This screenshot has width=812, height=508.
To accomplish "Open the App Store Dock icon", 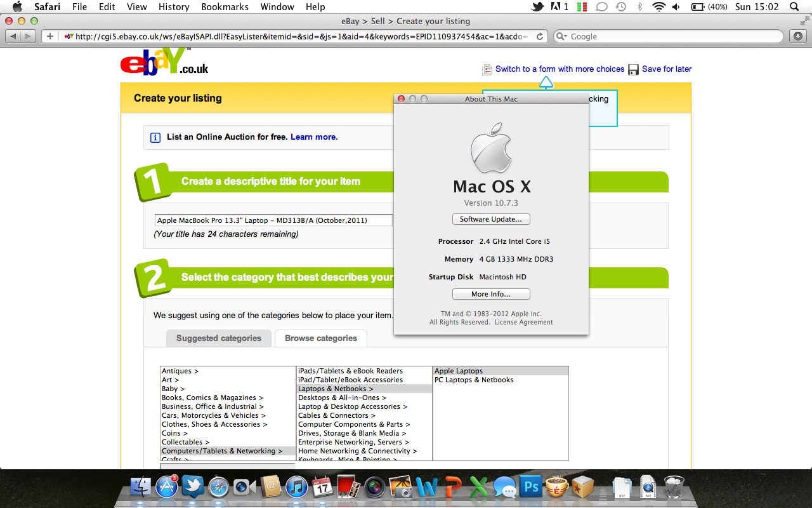I will click(167, 487).
